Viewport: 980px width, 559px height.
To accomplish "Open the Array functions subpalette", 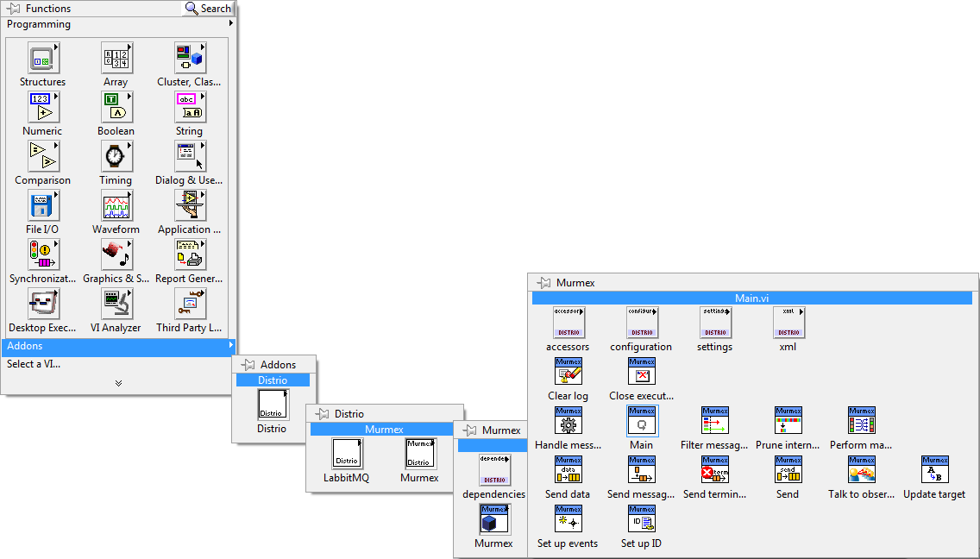I will (116, 58).
